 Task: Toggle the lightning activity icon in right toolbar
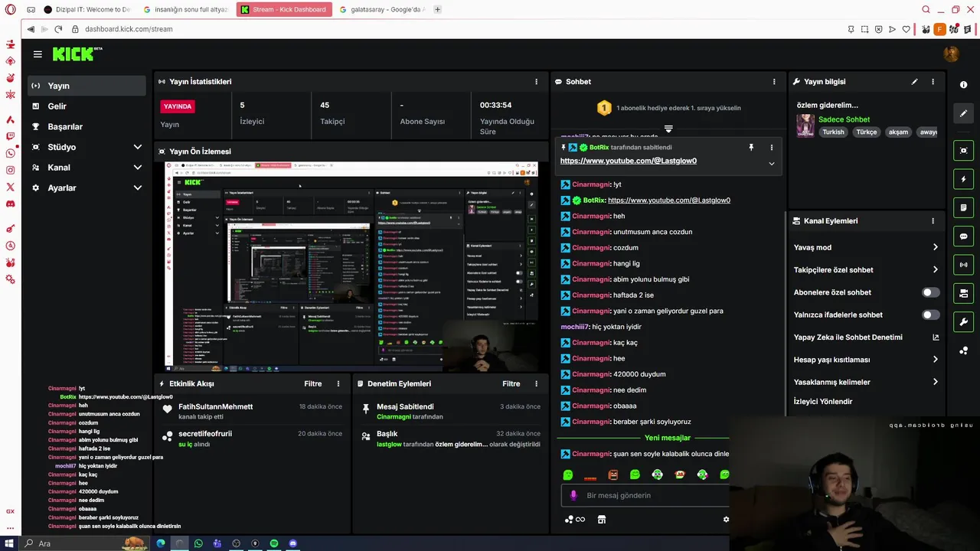point(963,179)
